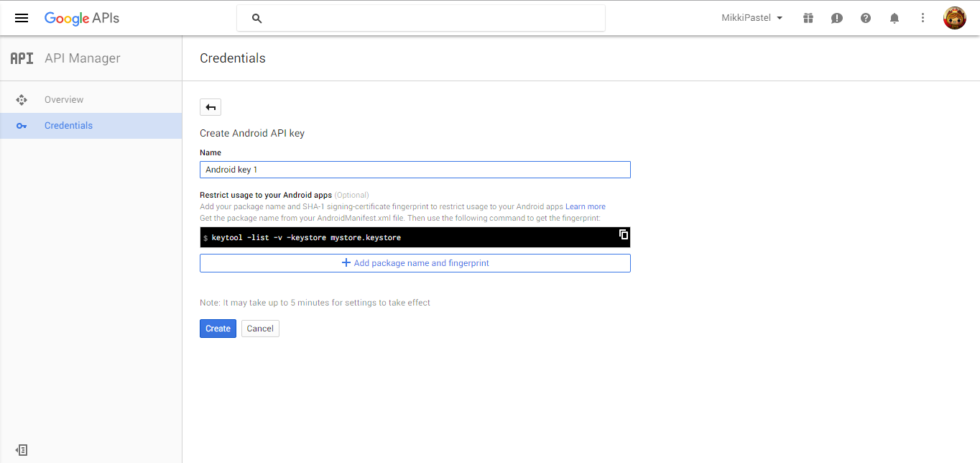Viewport: 980px width, 463px height.
Task: Open the MikkiPastel account dropdown
Action: [752, 18]
